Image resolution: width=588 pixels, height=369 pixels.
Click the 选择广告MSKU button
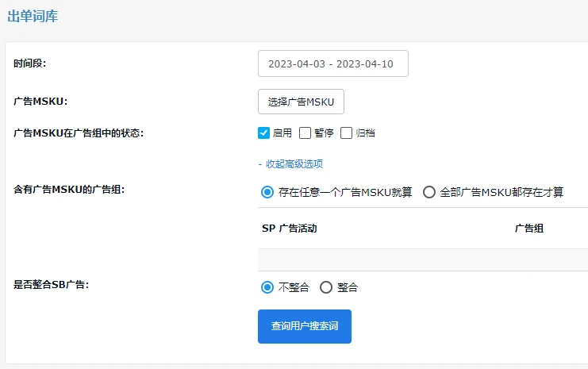tap(301, 102)
